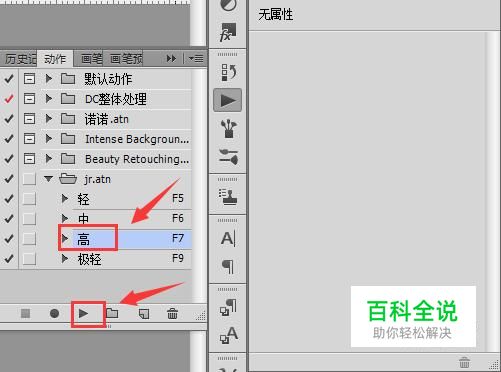Open the Adjustments circle icon at dock top
This screenshot has width=501, height=372.
point(228,5)
